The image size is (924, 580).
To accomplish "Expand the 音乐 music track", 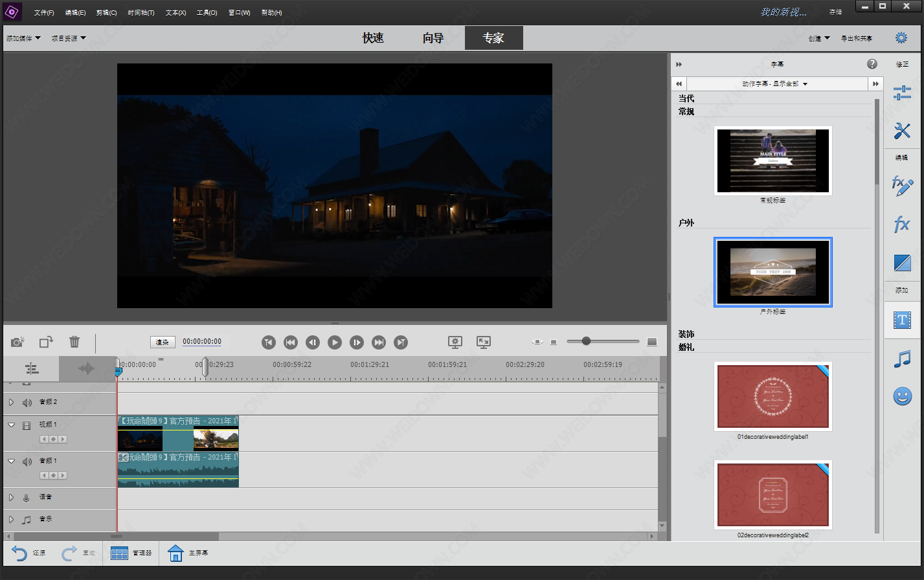I will click(11, 519).
